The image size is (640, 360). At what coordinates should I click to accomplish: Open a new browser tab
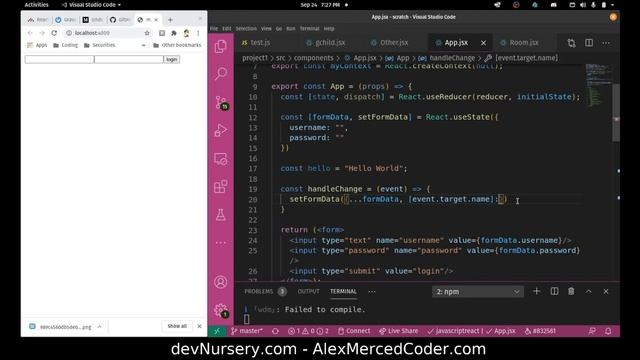pyautogui.click(x=170, y=20)
